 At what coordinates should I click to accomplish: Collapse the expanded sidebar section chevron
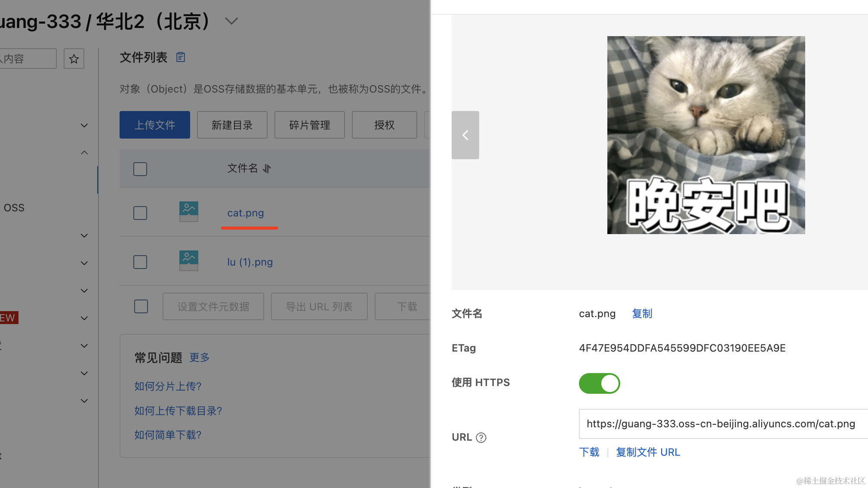tap(84, 153)
